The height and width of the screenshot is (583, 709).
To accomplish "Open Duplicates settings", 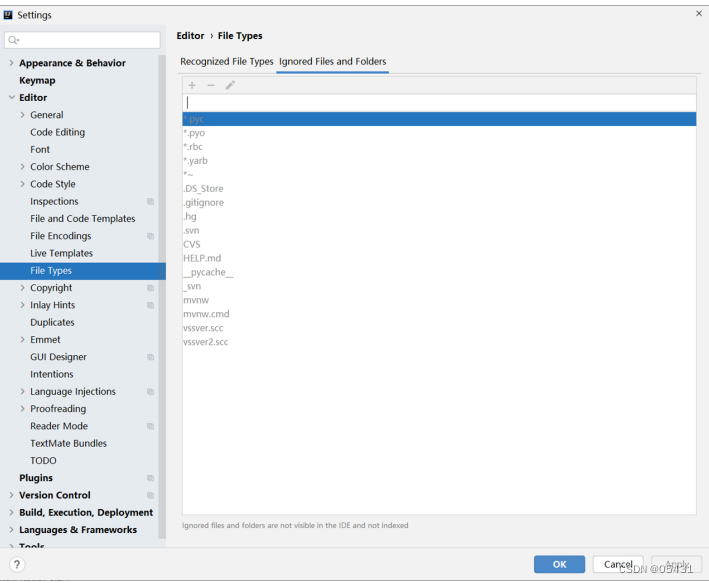I will [x=52, y=322].
